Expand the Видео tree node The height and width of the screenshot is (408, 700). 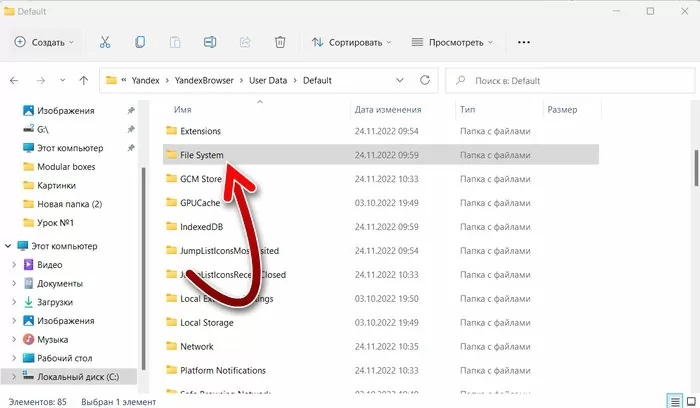pos(13,265)
